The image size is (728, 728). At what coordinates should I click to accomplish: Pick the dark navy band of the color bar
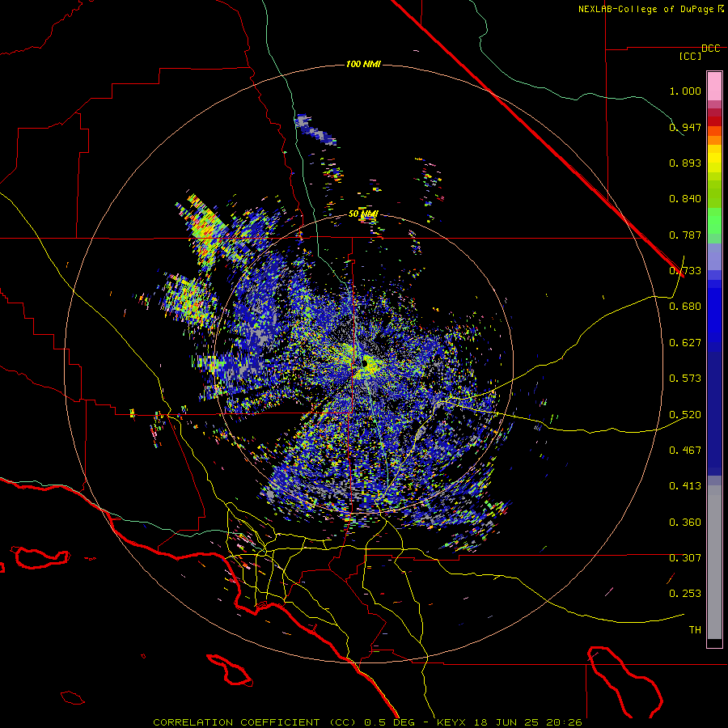(x=714, y=413)
